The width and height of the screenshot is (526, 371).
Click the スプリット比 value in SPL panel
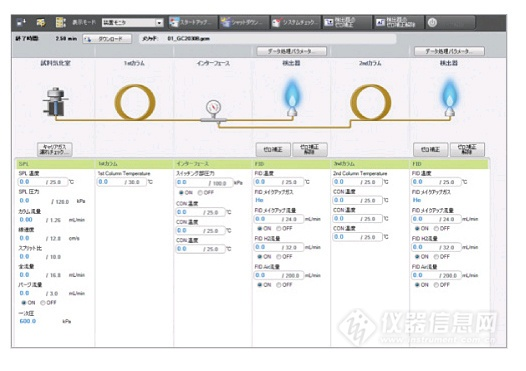point(24,257)
